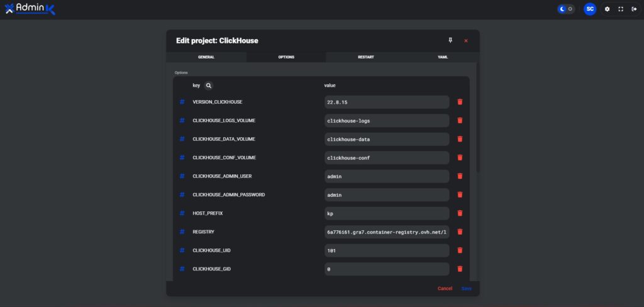Switch to the RESTART tab
Image resolution: width=644 pixels, height=307 pixels.
pyautogui.click(x=366, y=57)
